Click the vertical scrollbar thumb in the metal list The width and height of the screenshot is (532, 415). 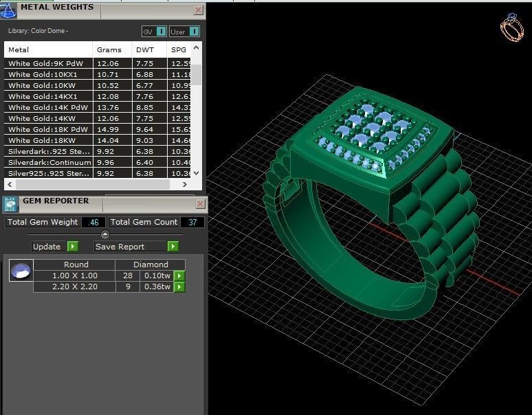coord(196,75)
